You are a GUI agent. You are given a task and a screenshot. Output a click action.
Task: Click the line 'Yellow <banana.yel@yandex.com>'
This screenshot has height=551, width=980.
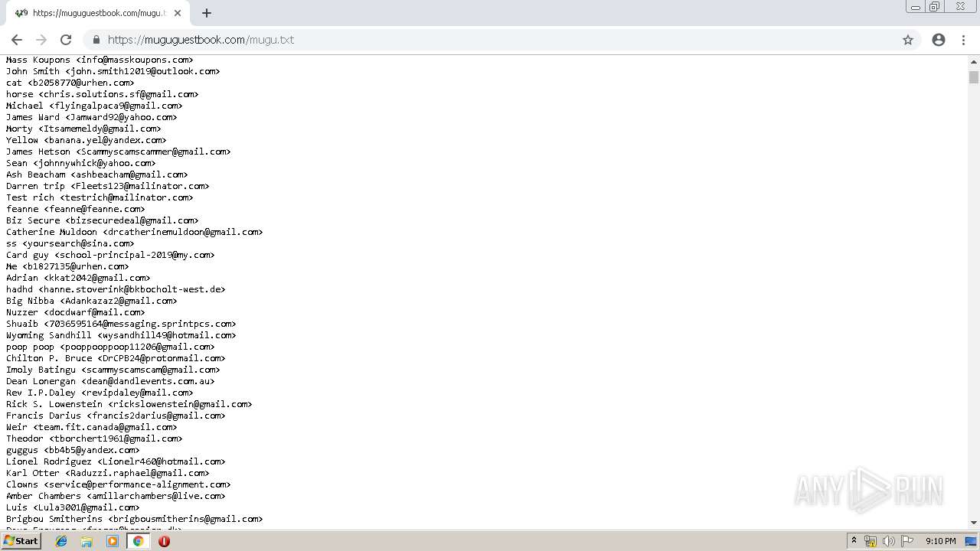click(x=87, y=140)
